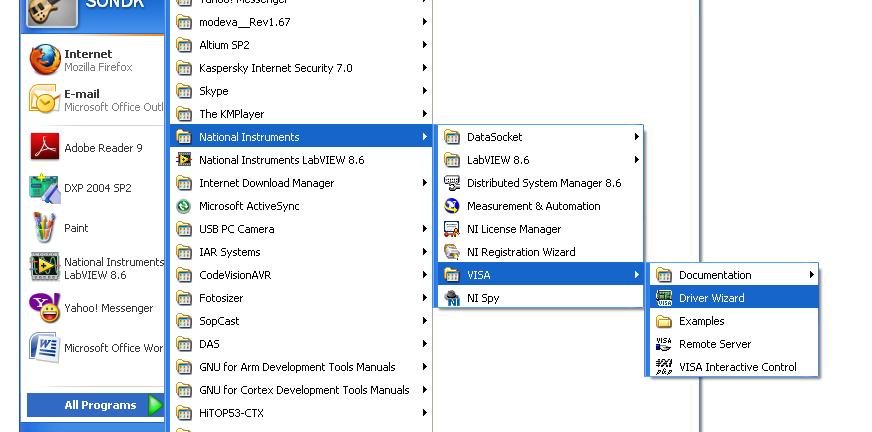
Task: Select VISA Interactive Control label
Action: click(737, 367)
